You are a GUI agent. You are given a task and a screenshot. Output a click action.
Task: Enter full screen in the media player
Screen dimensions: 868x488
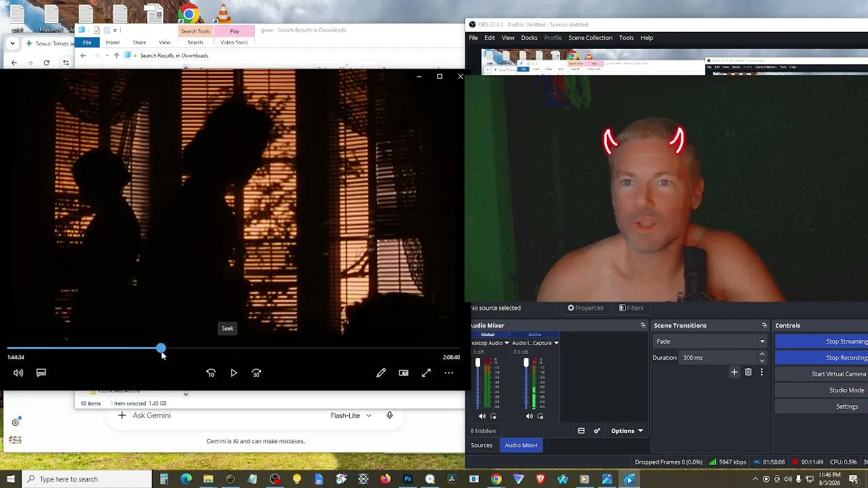[x=427, y=373]
